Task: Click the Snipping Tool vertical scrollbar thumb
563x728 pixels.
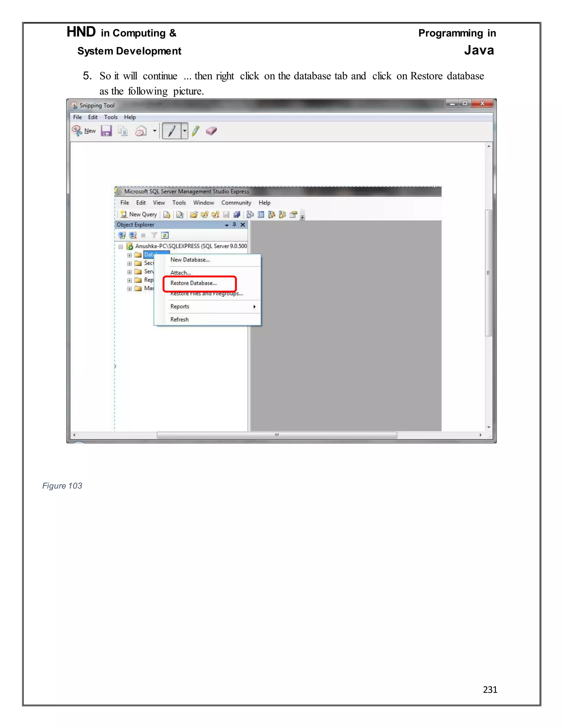Action: coord(488,273)
